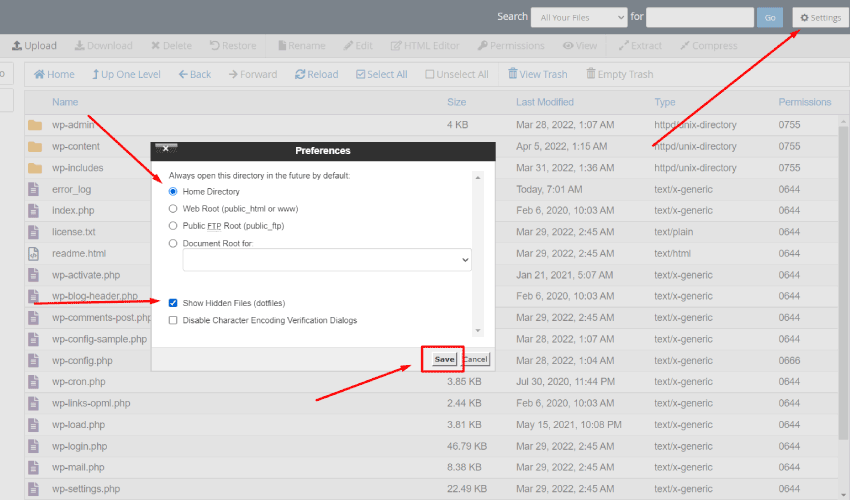Select the Home Directory radio button
Viewport: 850px width, 500px height.
pos(173,191)
